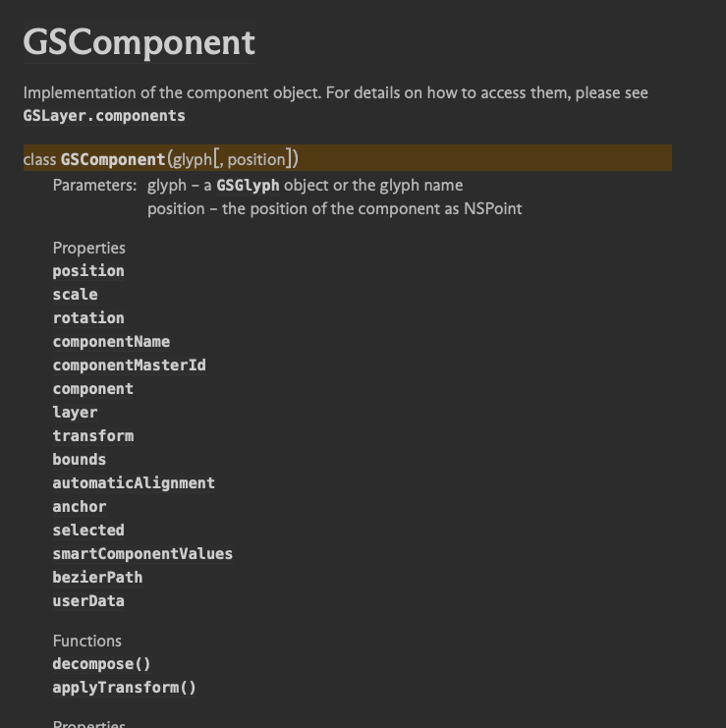Open the transform property link
Screen dimensions: 726x728
93,436
